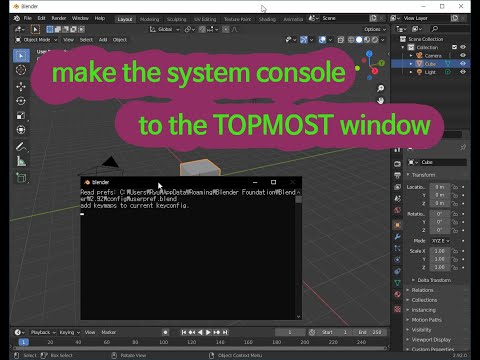
Task: Open the Edit menu
Action: [41, 18]
